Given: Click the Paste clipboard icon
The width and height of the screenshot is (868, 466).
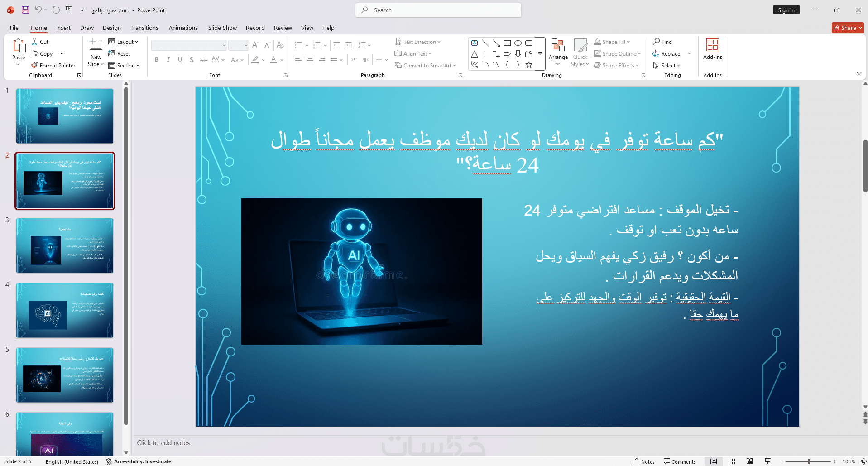Looking at the screenshot, I should point(19,46).
